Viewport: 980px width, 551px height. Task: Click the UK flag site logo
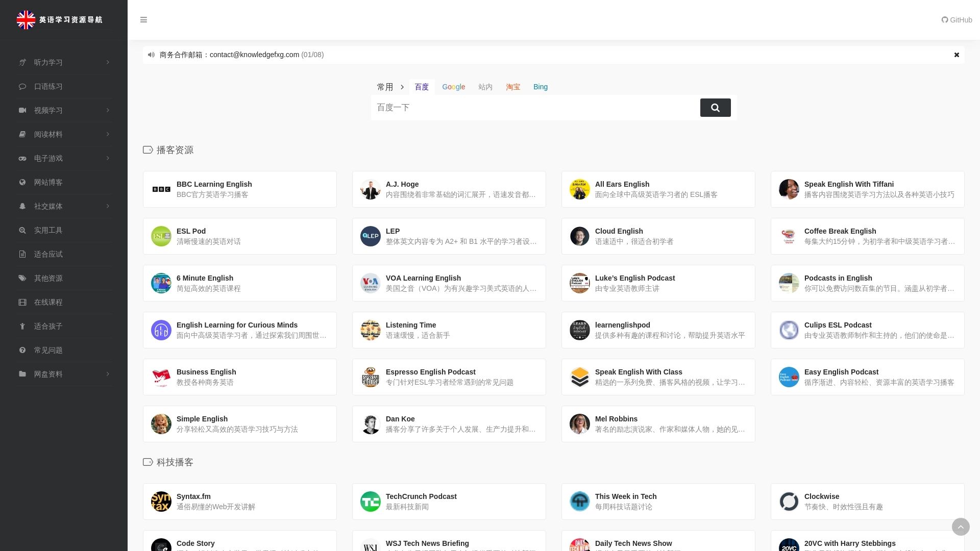tap(26, 20)
